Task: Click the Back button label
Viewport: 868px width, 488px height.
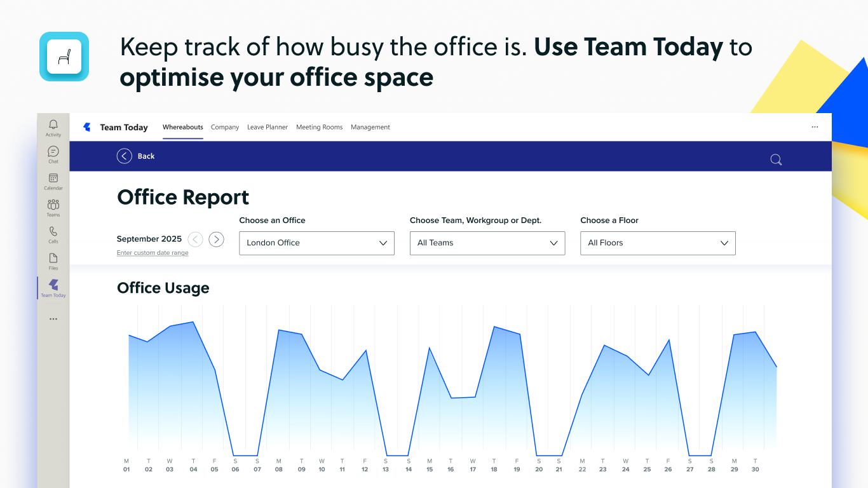Action: coord(146,156)
